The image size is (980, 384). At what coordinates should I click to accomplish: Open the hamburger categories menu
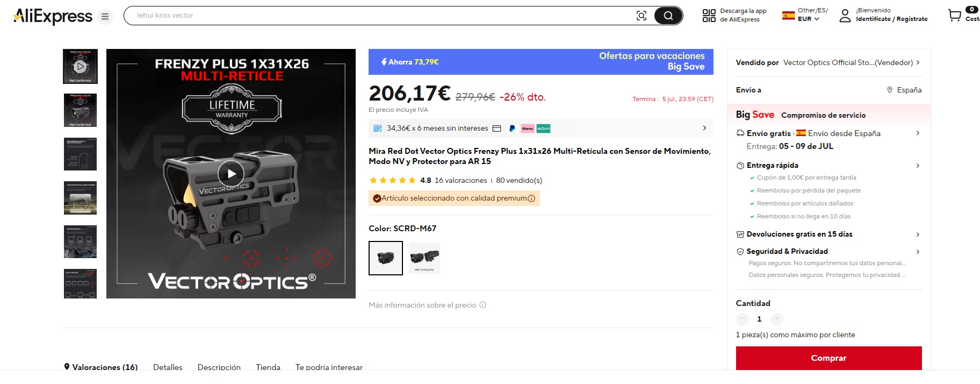click(105, 16)
